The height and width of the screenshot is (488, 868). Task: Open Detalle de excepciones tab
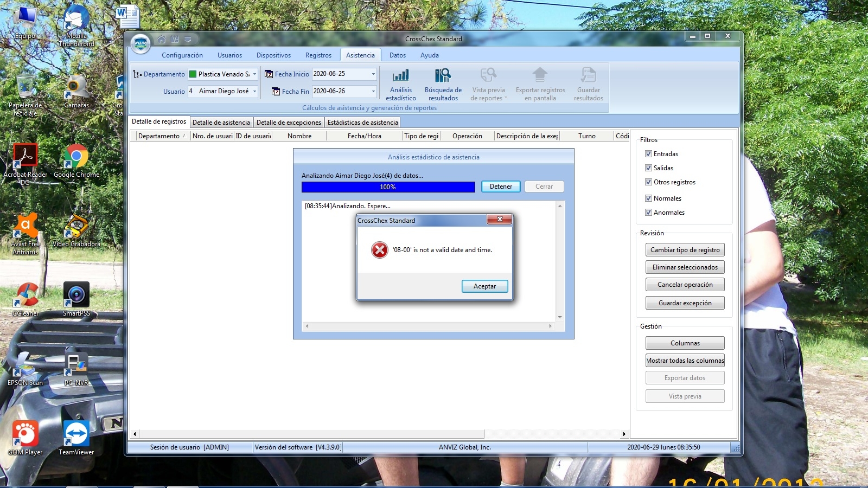(289, 123)
